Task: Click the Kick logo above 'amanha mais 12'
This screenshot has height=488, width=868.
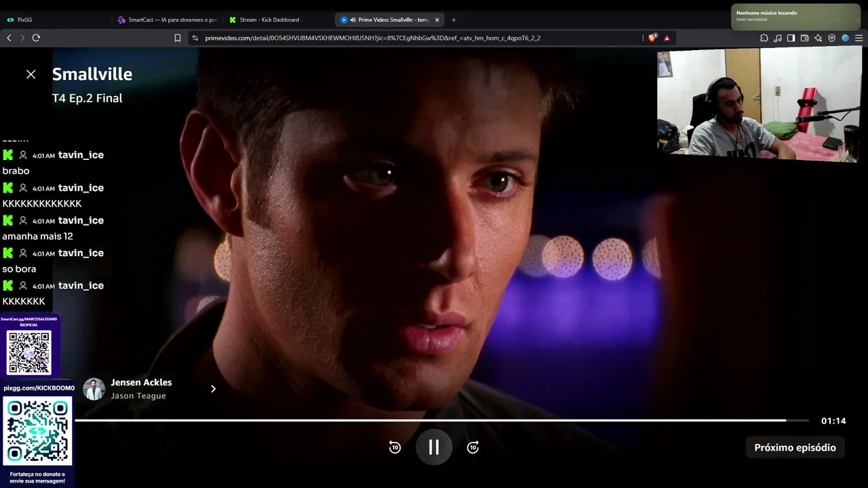Action: [x=8, y=220]
